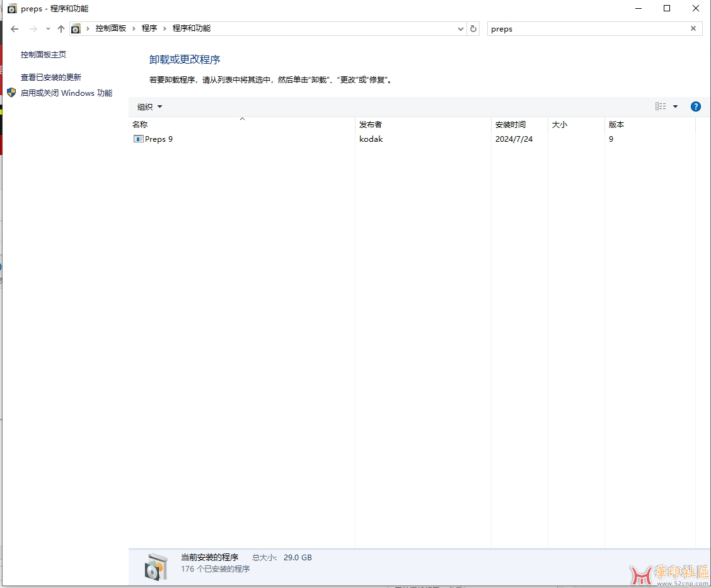Open the 控制面板 breadcrumb
Screen dimensions: 711x588
(x=111, y=28)
